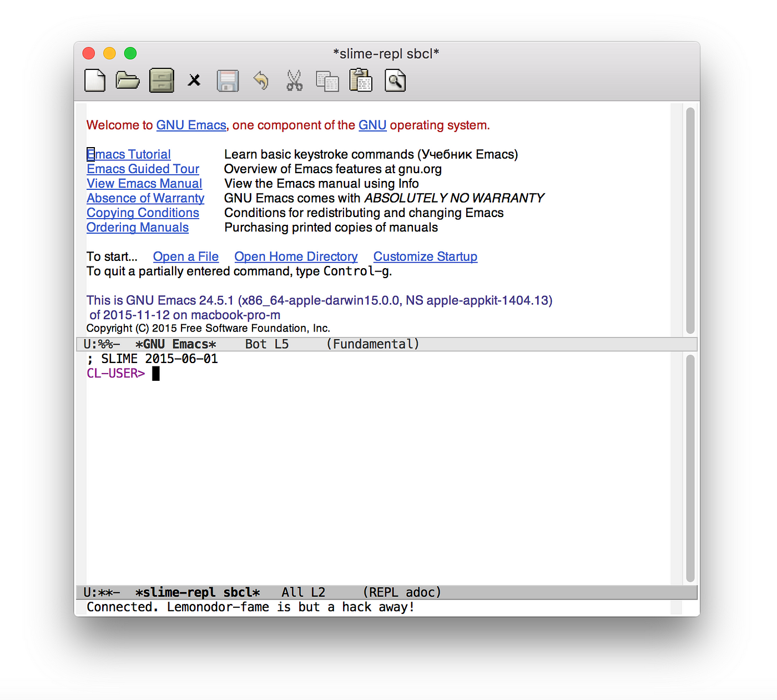Paste with the clipboard icon
The height and width of the screenshot is (700, 777).
click(361, 80)
